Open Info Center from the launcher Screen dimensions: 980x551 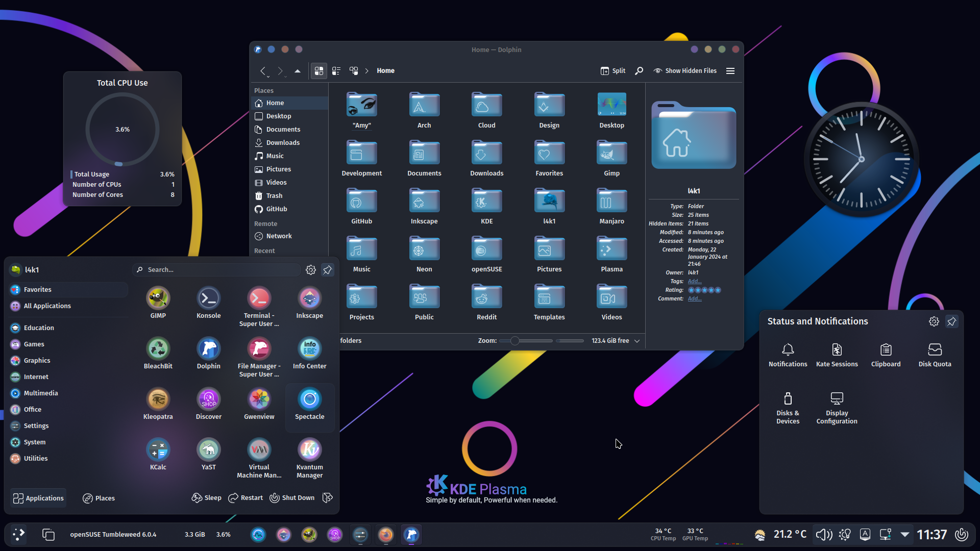coord(309,354)
